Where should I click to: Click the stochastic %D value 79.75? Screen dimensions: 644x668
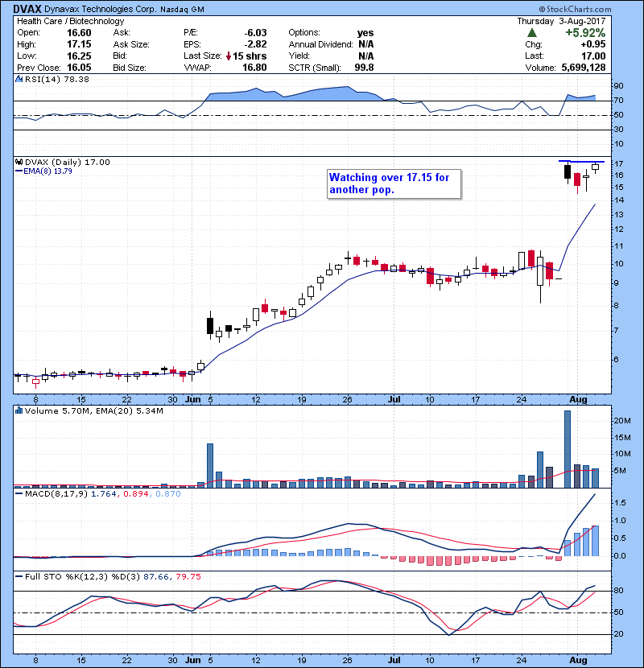coord(188,577)
